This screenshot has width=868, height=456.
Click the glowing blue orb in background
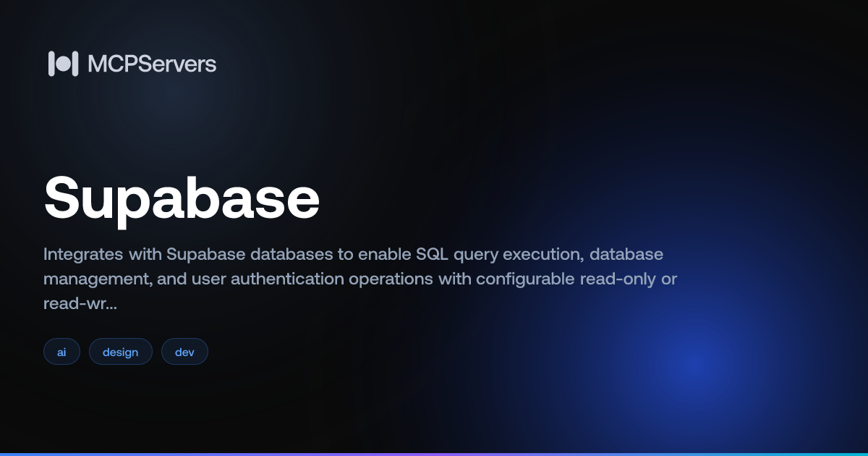coord(691,366)
